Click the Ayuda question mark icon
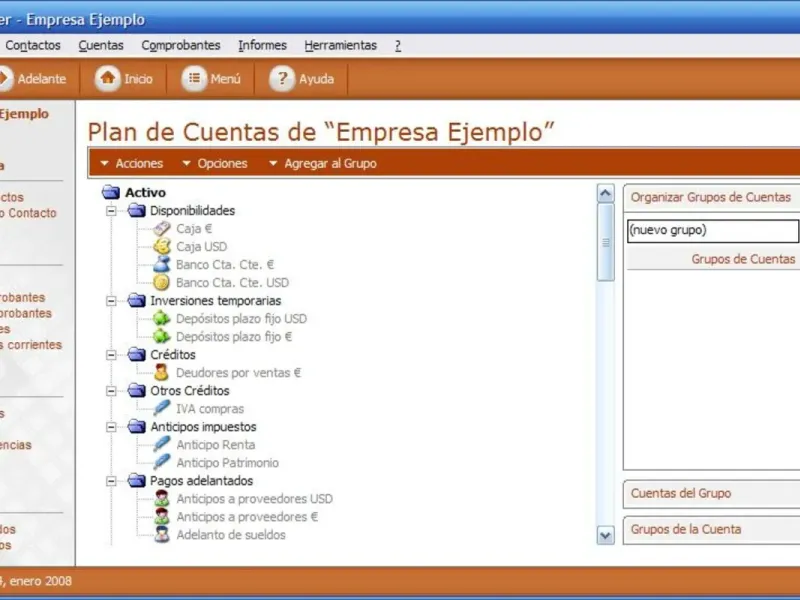The height and width of the screenshot is (600, 800). [282, 79]
